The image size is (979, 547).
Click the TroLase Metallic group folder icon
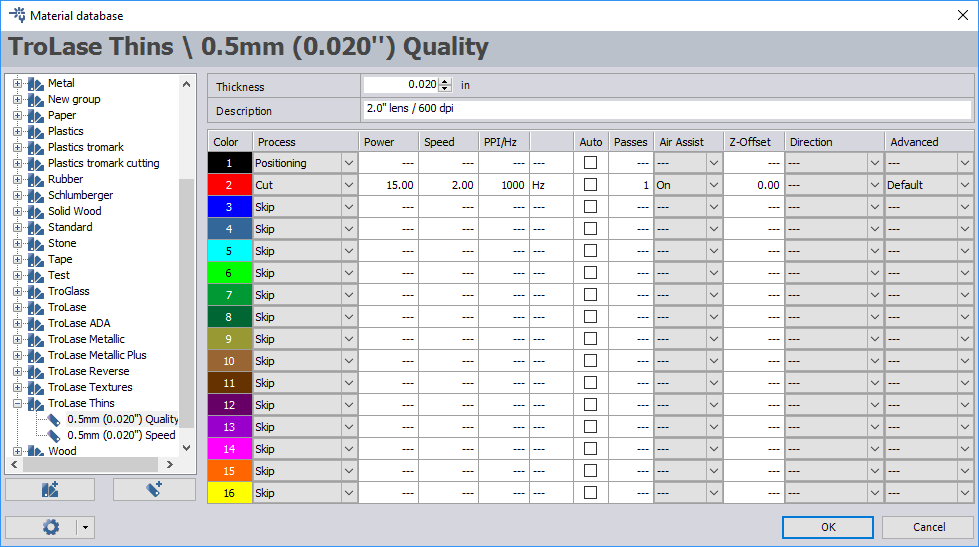(36, 340)
